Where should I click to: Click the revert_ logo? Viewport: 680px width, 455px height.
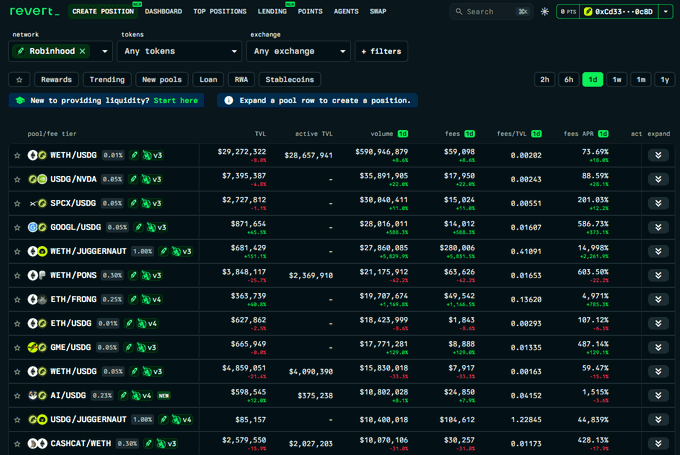(x=34, y=11)
